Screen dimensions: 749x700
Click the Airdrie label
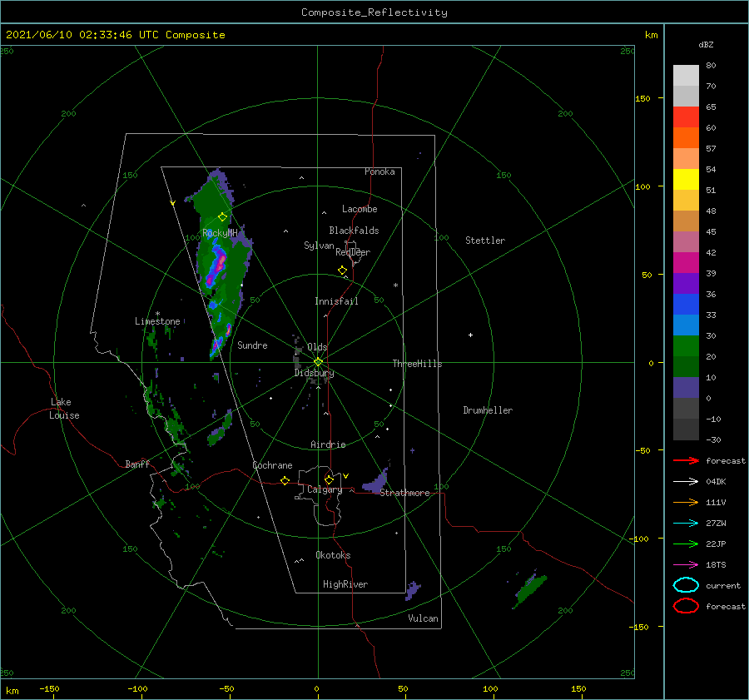tap(328, 444)
